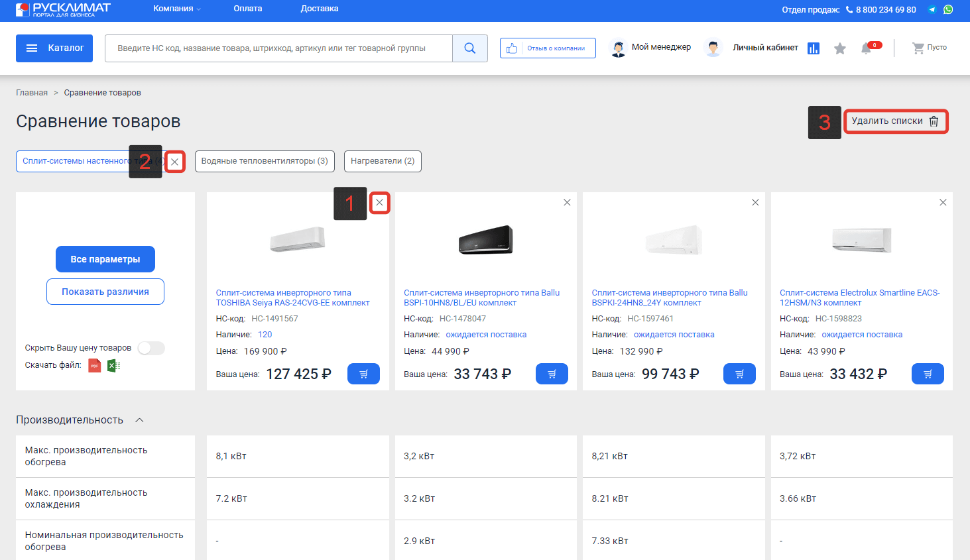This screenshot has height=560, width=970.
Task: Add Ballu BSPI-10HN8 to cart
Action: (x=552, y=374)
